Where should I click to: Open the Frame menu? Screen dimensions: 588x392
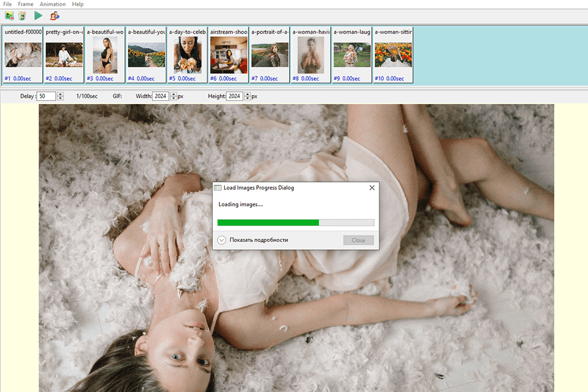[25, 4]
